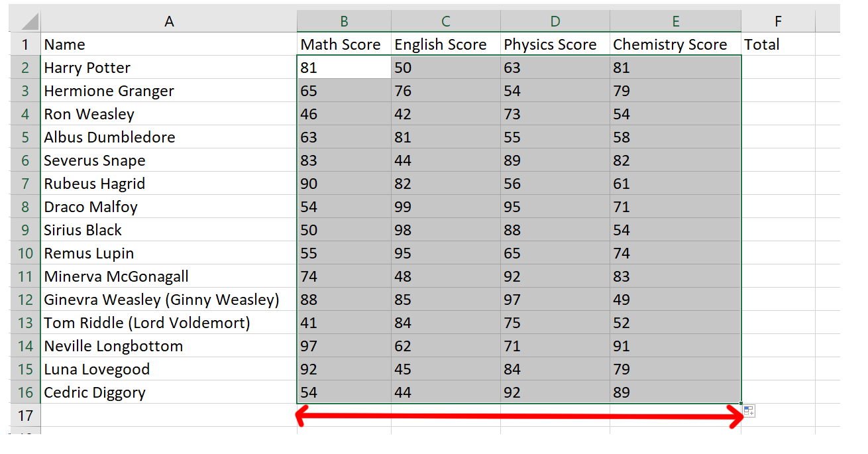This screenshot has width=868, height=454.
Task: Select column B header
Action: click(x=344, y=21)
